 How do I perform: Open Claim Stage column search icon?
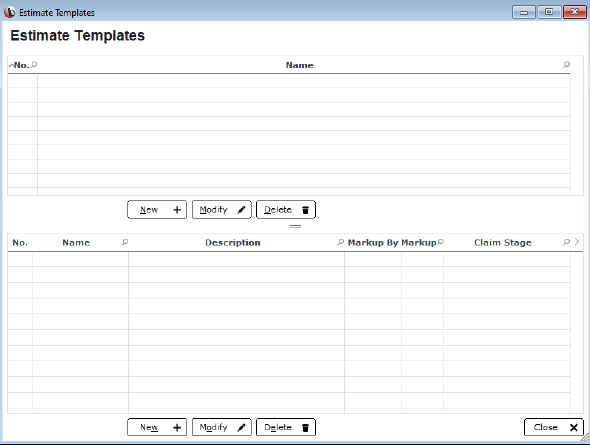[566, 242]
